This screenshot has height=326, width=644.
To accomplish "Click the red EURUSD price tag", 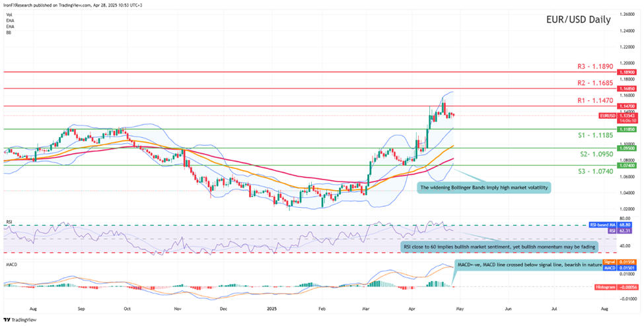I will pyautogui.click(x=608, y=115).
